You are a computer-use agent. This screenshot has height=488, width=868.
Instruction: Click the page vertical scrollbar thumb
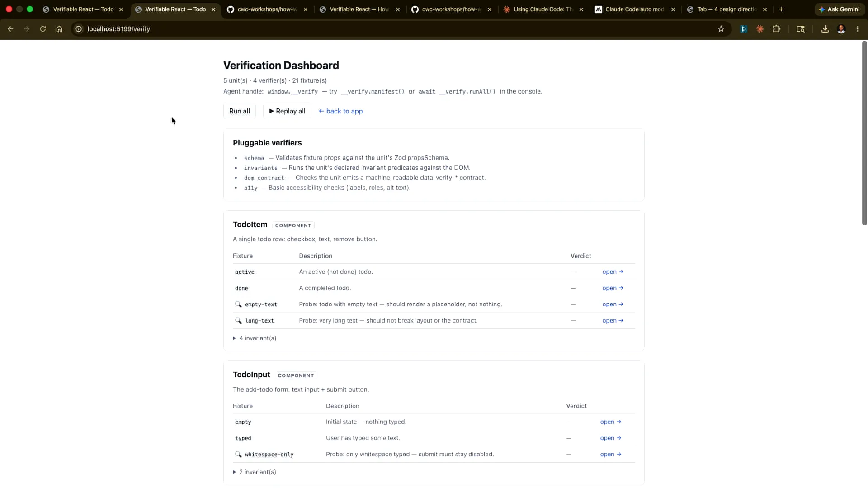864,133
